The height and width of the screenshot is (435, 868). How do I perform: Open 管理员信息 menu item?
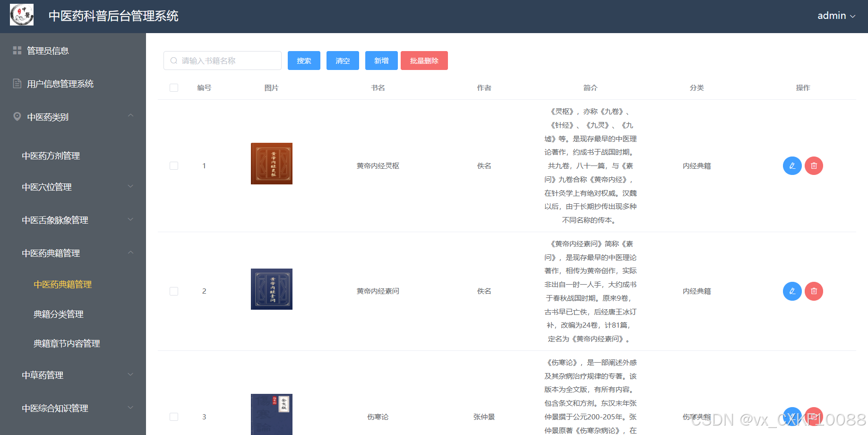(x=73, y=51)
